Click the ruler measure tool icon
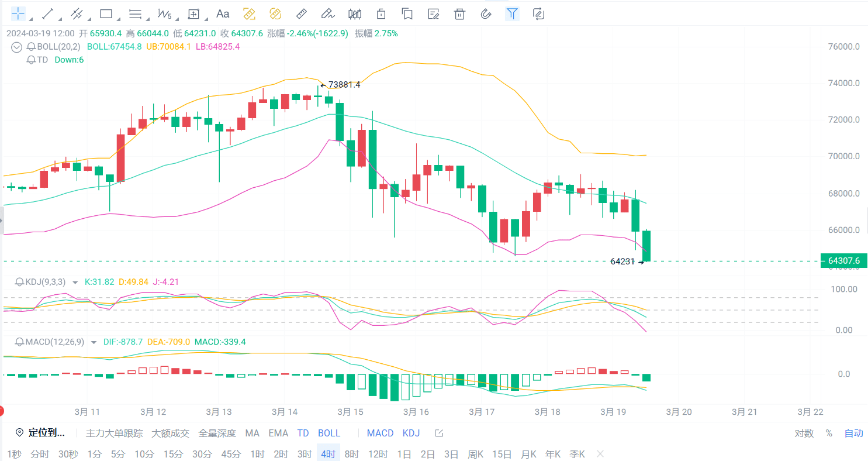 (x=301, y=13)
